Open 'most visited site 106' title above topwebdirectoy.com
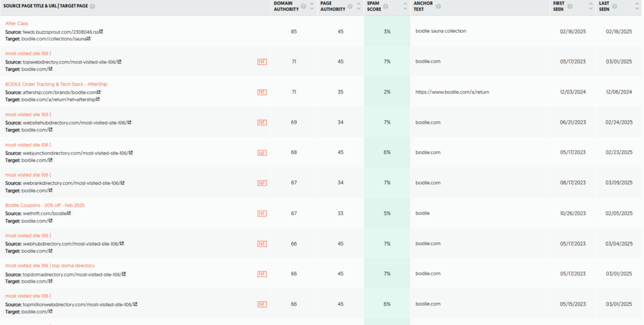 [28, 54]
